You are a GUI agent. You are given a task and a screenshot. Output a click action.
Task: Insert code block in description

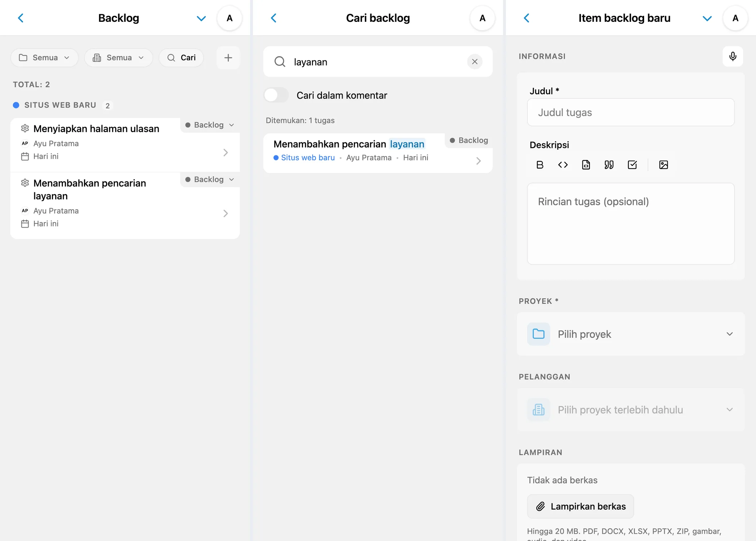pos(586,165)
